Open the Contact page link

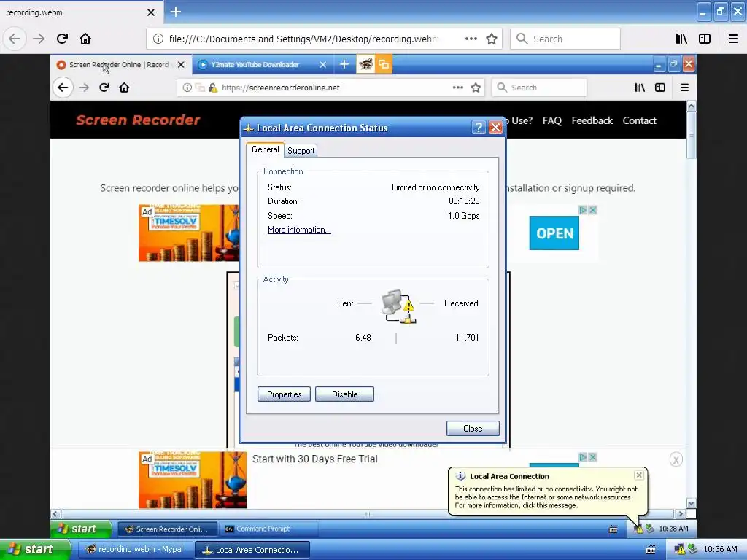pos(639,120)
